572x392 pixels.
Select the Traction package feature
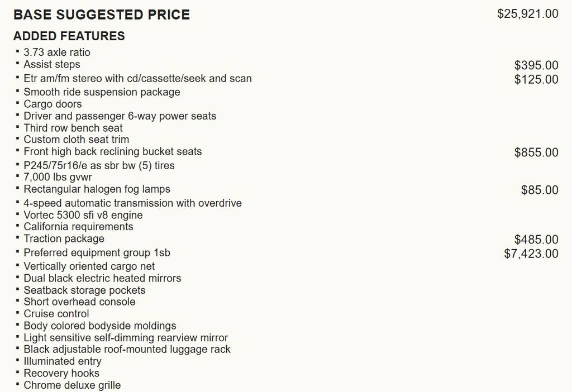64,239
